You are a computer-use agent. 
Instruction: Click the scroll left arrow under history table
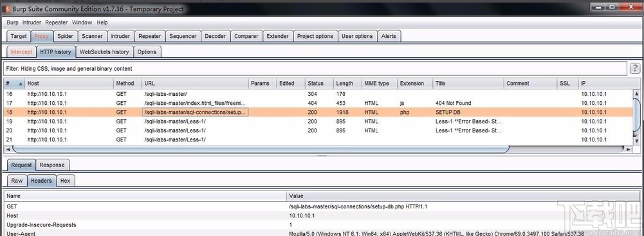point(7,150)
